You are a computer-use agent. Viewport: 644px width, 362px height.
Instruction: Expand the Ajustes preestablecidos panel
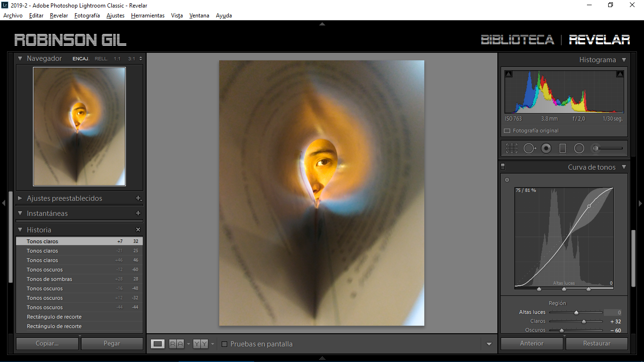pos(20,198)
